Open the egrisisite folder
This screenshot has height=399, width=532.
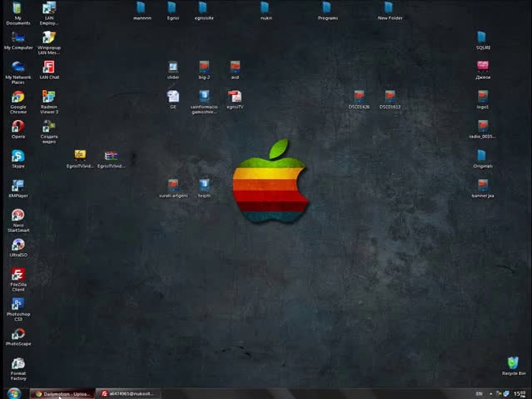pos(204,11)
